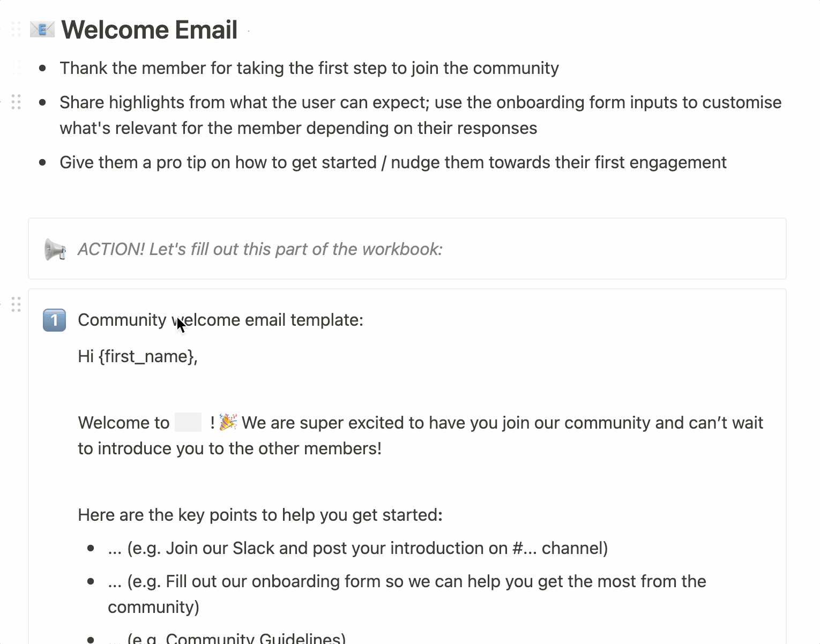820x644 pixels.
Task: Click the bullet dot before Share highlights
Action: (43, 102)
